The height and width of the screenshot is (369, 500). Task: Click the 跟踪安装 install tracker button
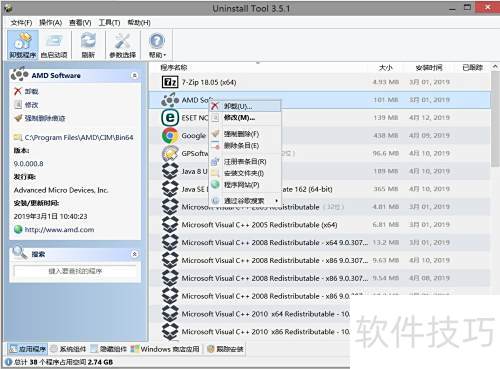[x=225, y=349]
